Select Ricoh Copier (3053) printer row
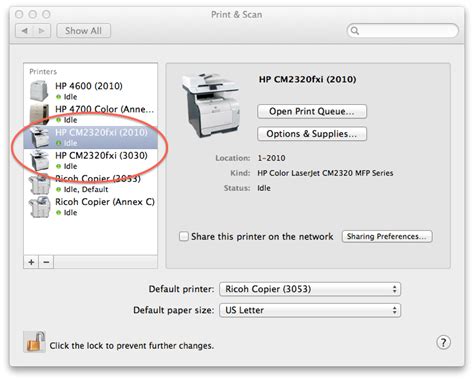The height and width of the screenshot is (380, 474). click(91, 183)
